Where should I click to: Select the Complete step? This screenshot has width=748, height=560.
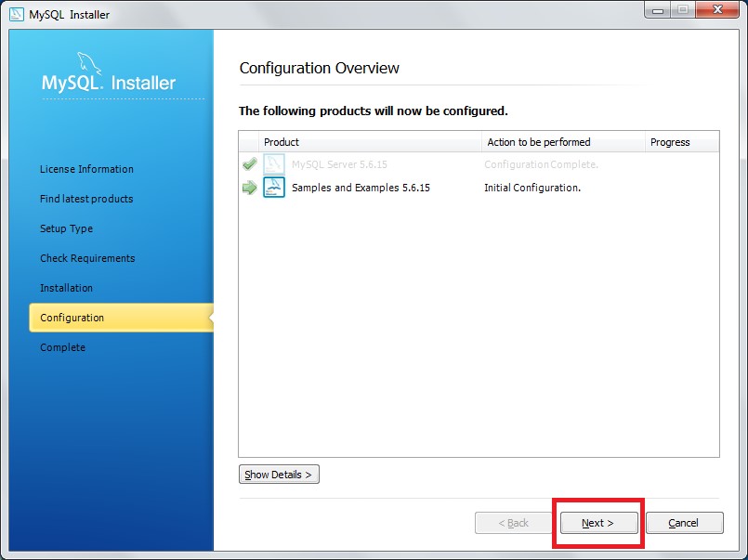pyautogui.click(x=62, y=347)
